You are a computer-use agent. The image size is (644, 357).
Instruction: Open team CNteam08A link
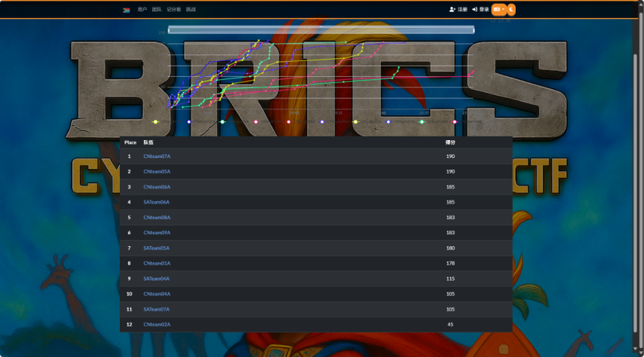[157, 218]
